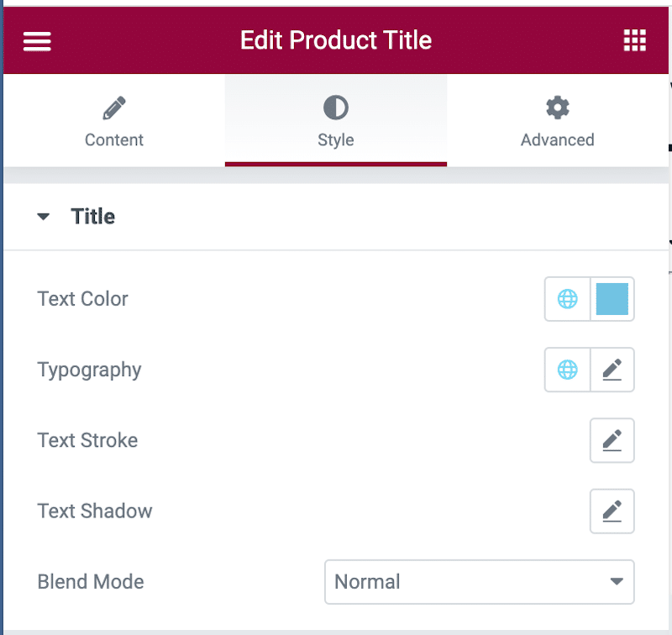Click the Advanced gear icon
Image resolution: width=672 pixels, height=635 pixels.
[x=557, y=108]
